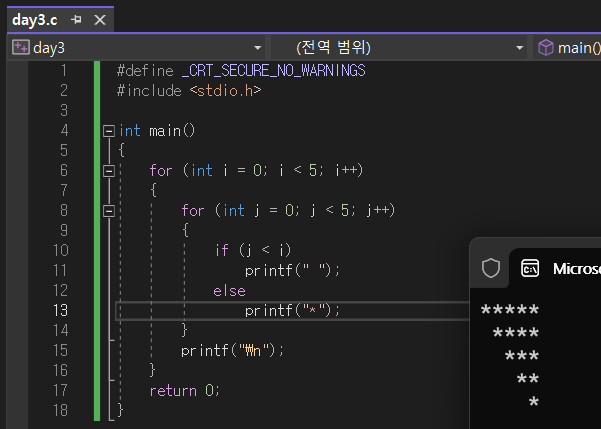The image size is (601, 429).
Task: Click _CRT_SECURE_NO_WARNINGS macro text
Action: point(274,71)
